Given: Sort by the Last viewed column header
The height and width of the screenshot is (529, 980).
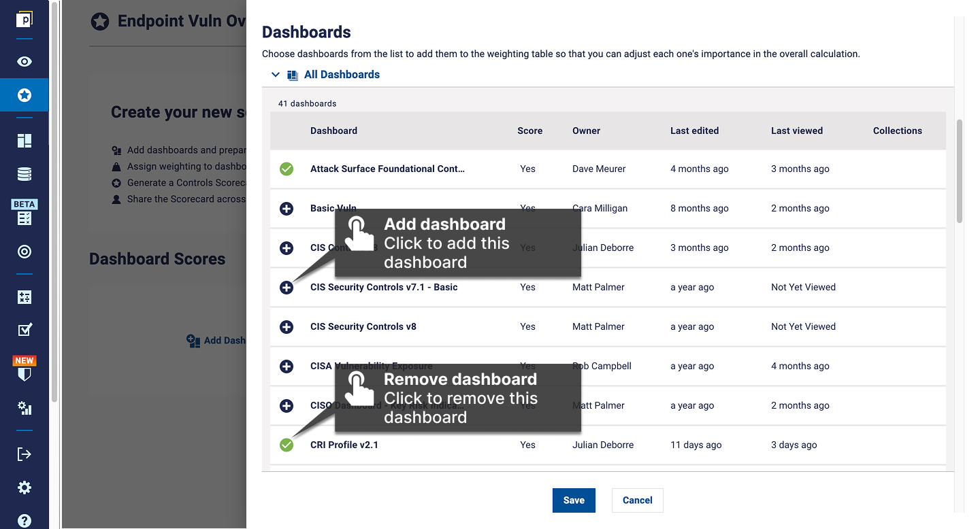Looking at the screenshot, I should click(x=797, y=131).
